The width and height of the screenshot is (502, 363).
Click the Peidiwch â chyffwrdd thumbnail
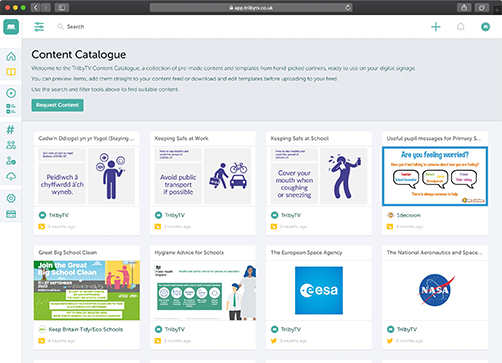(x=87, y=176)
